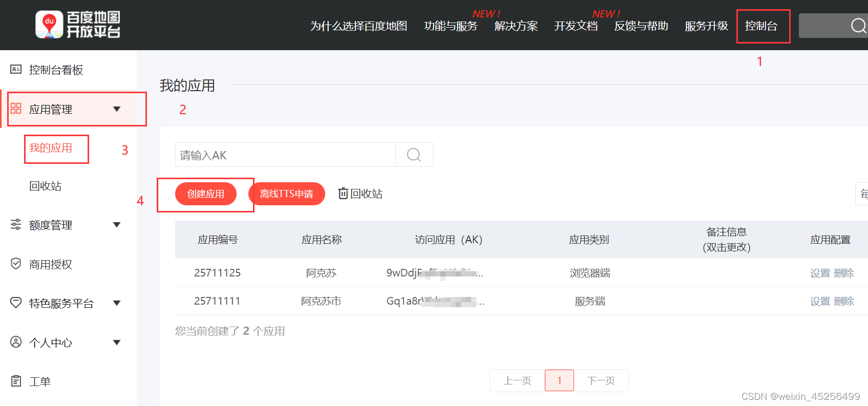Open 工单 sidebar item

[x=40, y=381]
